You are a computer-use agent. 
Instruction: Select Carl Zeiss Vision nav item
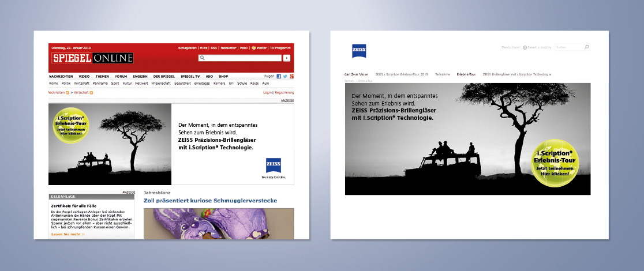(x=356, y=74)
